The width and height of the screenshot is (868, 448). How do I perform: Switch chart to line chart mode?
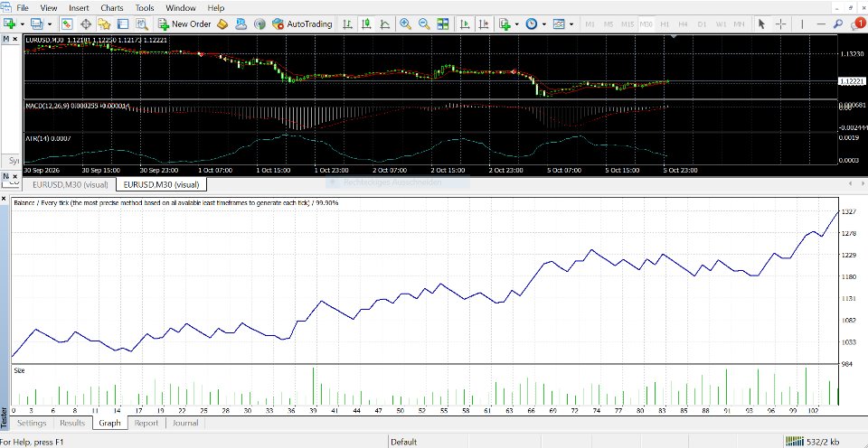point(385,23)
